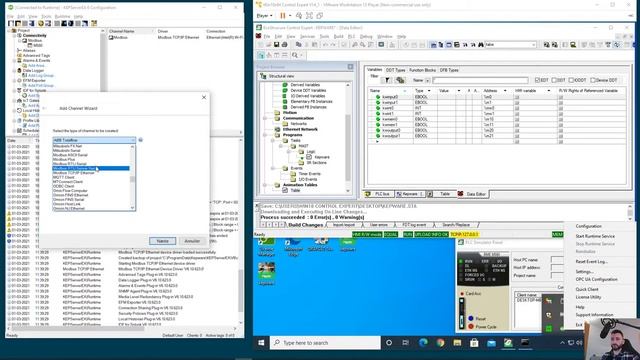
Task: Click the Quick Client icon in KEPServerEX toolbar
Action: (x=94, y=23)
